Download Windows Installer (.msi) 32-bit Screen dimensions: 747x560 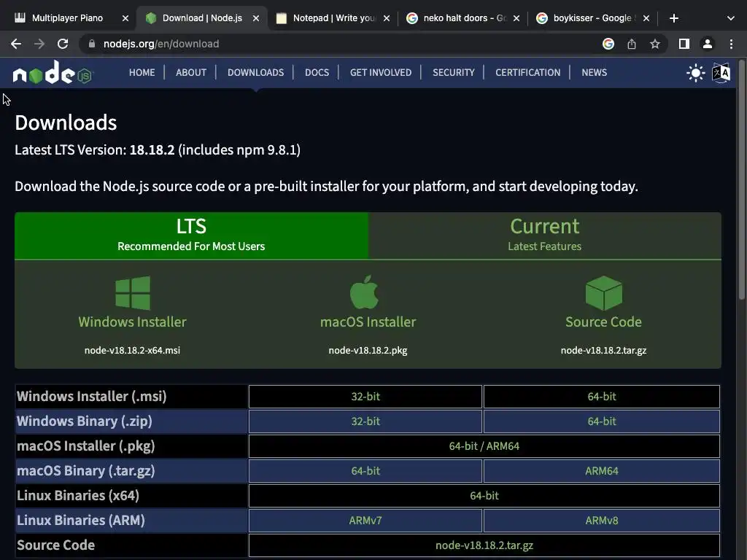click(x=365, y=397)
